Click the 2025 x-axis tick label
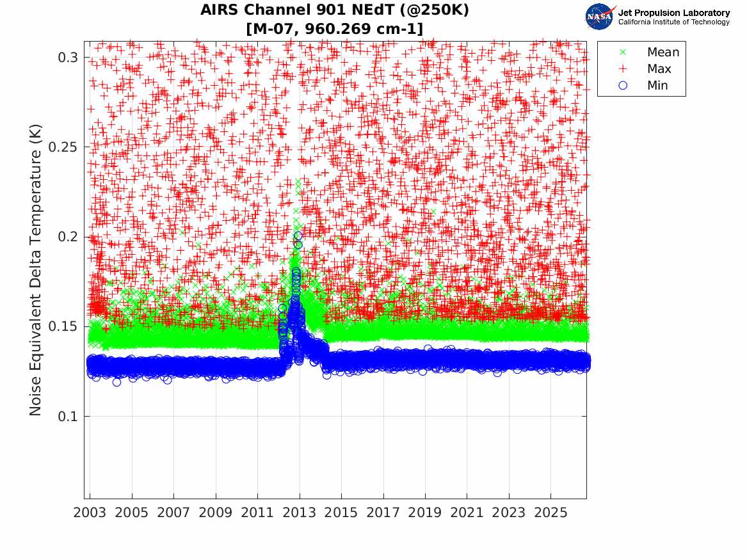The height and width of the screenshot is (560, 747). tap(550, 513)
